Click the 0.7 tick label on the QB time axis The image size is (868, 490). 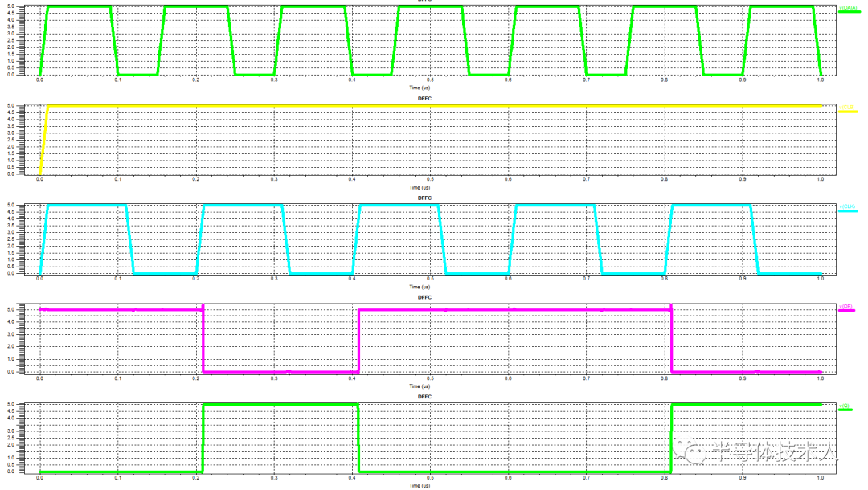[586, 378]
